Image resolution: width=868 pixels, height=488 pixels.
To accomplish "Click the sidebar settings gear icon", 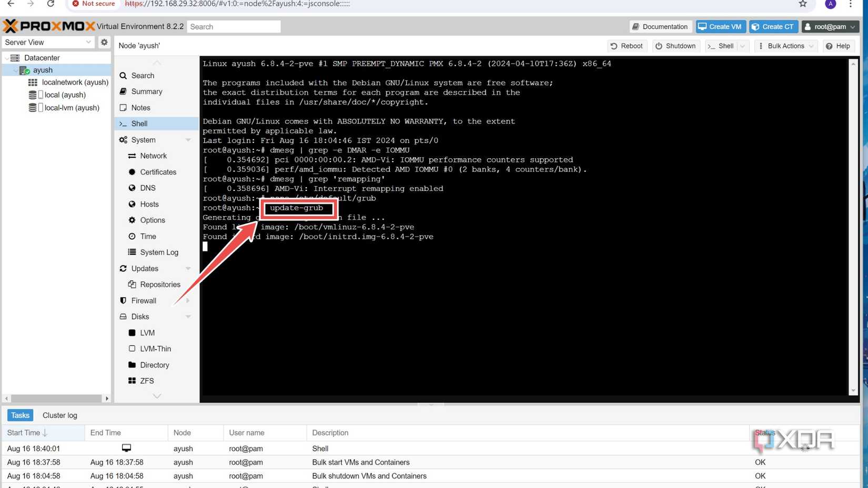I will [104, 42].
